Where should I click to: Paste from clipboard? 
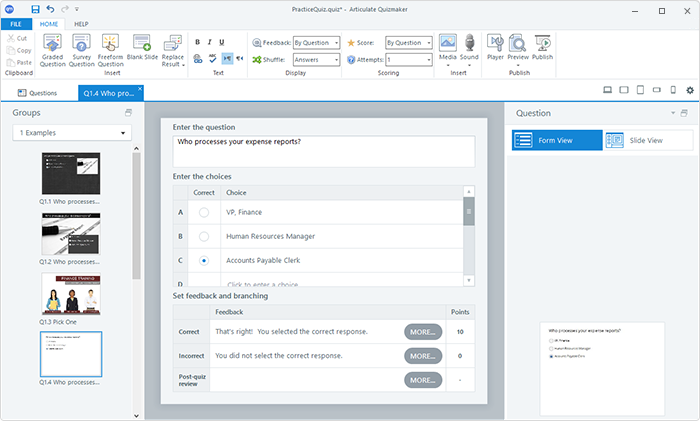(x=19, y=63)
